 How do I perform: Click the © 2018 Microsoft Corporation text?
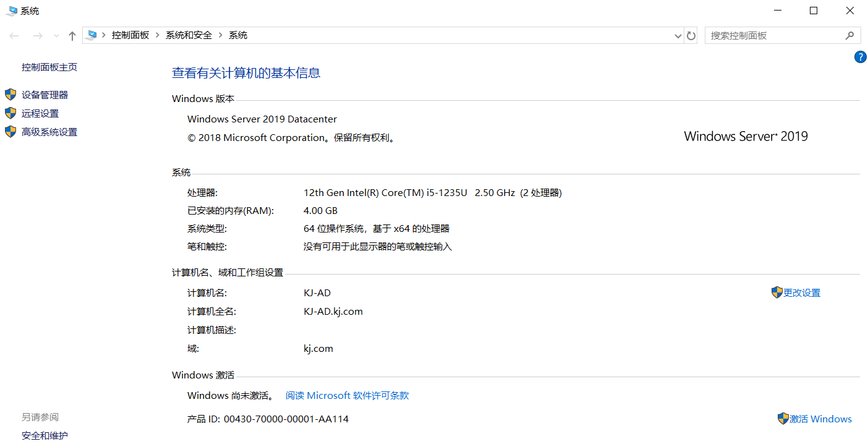point(291,137)
